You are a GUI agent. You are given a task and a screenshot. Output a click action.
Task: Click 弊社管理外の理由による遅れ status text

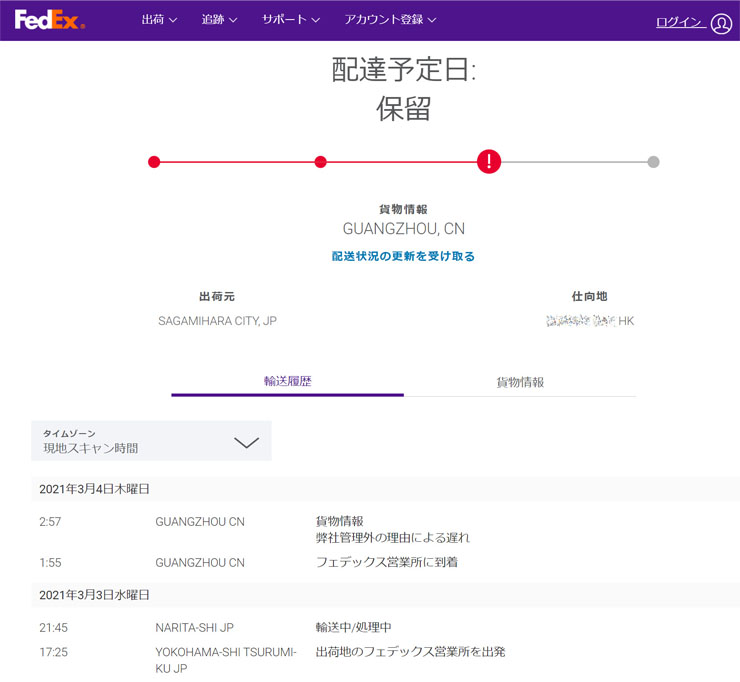[x=393, y=538]
